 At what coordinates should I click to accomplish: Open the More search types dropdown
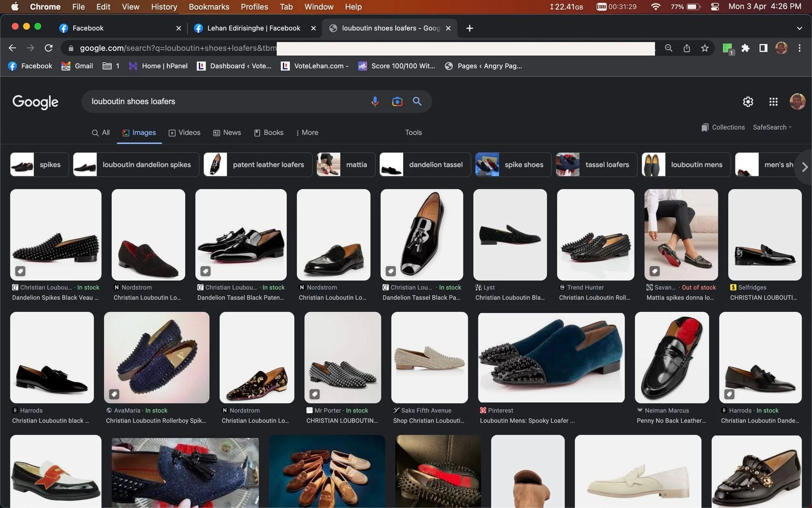[307, 133]
